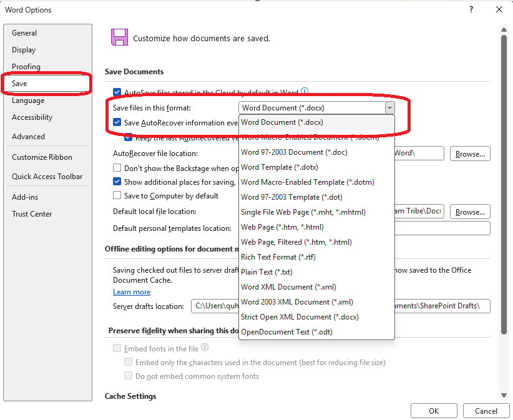The width and height of the screenshot is (513, 420).
Task: Check Embed fonts in the file
Action: coord(117,348)
